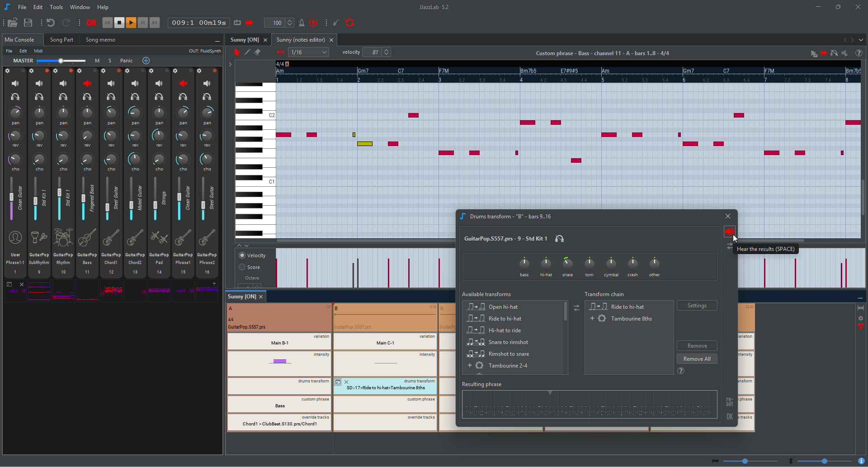
Task: Click the Save file icon in toolbar
Action: [28, 23]
